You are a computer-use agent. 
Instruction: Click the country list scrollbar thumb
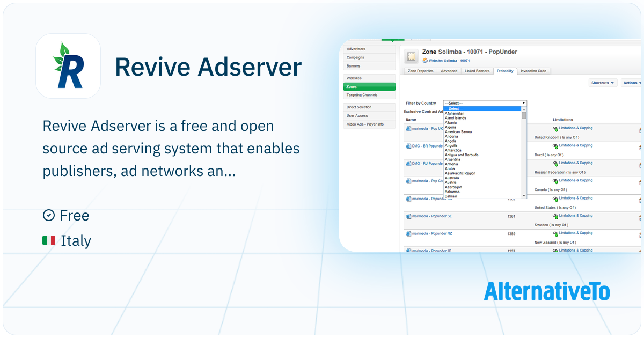[x=524, y=115]
